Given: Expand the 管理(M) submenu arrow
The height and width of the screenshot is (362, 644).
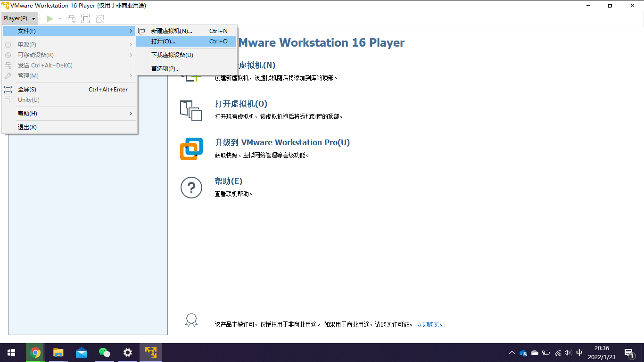Looking at the screenshot, I should pyautogui.click(x=131, y=75).
